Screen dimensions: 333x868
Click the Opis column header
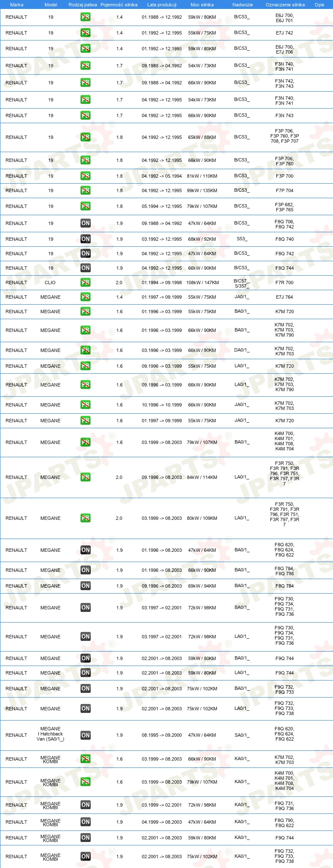319,5
